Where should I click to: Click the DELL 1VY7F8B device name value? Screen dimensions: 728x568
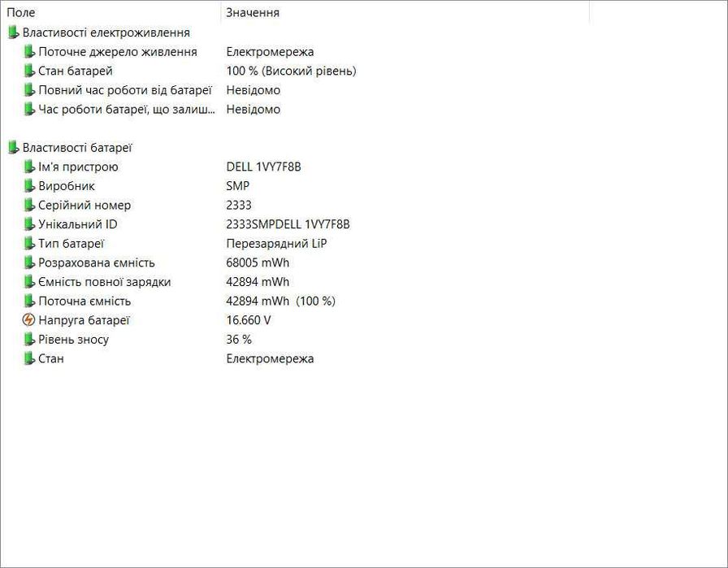coord(263,167)
